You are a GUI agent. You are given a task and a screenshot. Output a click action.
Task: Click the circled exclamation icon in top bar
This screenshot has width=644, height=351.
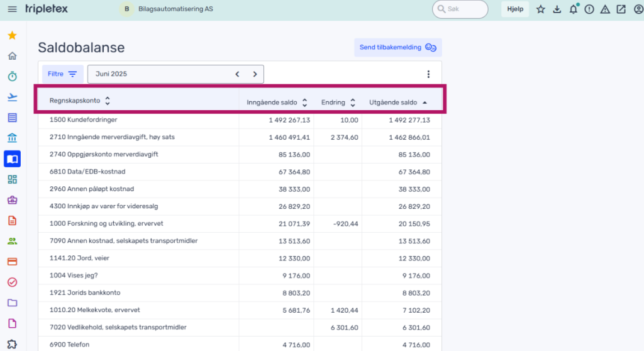click(x=589, y=9)
